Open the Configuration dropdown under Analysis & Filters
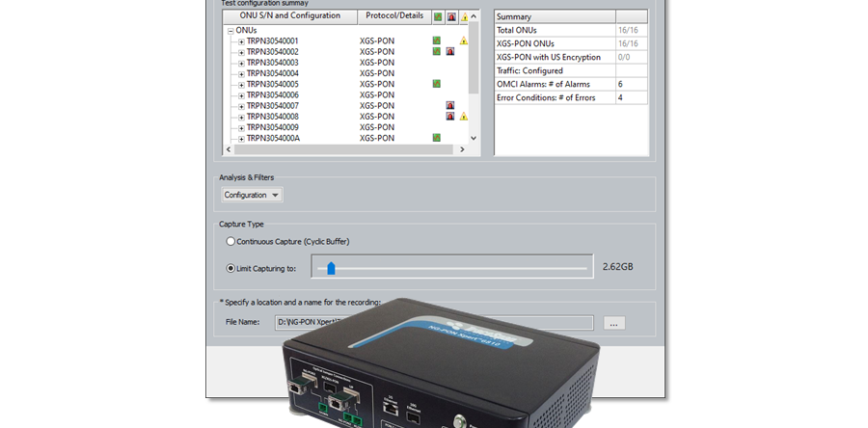Screen dimensions: 868x428 pyautogui.click(x=252, y=195)
